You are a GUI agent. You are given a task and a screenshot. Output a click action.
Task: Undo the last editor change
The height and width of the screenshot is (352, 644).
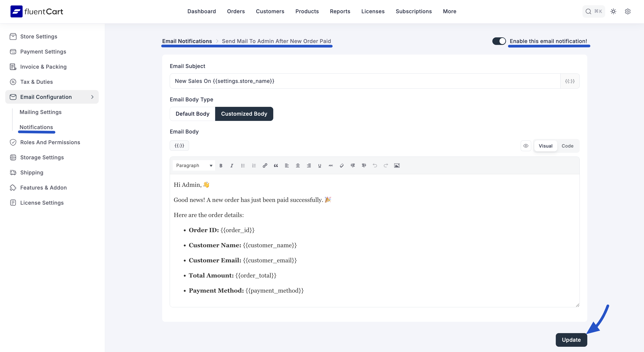pyautogui.click(x=375, y=165)
